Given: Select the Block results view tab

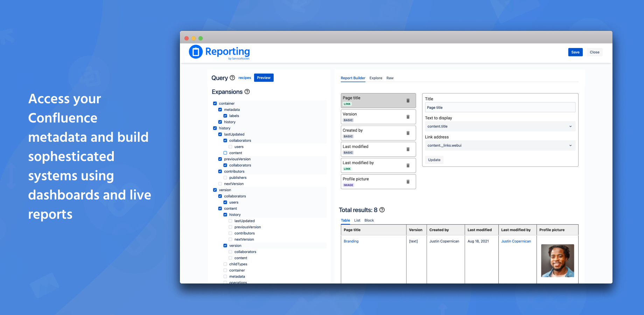Looking at the screenshot, I should 369,220.
